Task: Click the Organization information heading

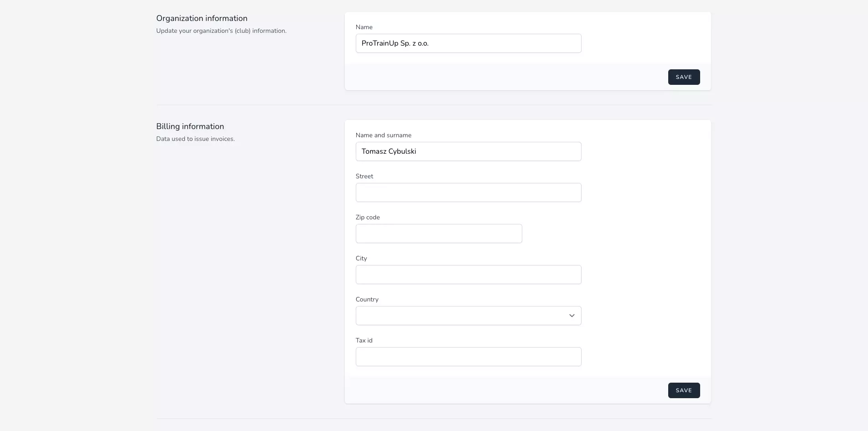Action: pyautogui.click(x=202, y=18)
